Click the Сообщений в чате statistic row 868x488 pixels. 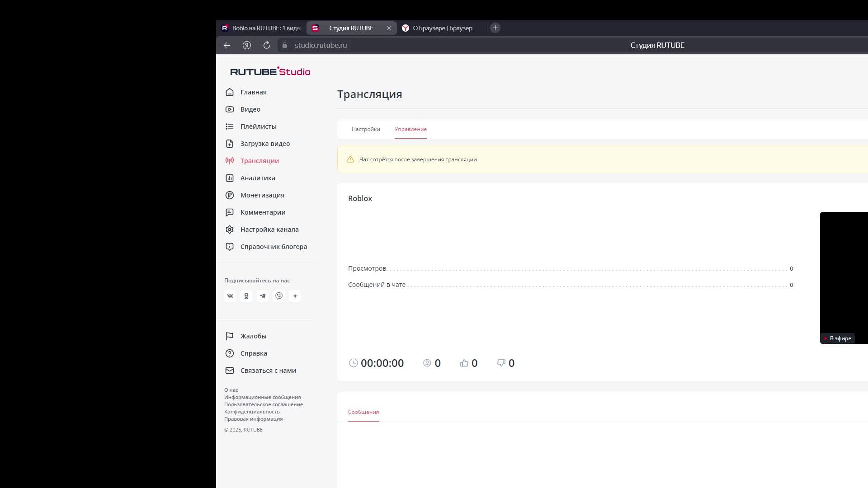click(x=571, y=285)
